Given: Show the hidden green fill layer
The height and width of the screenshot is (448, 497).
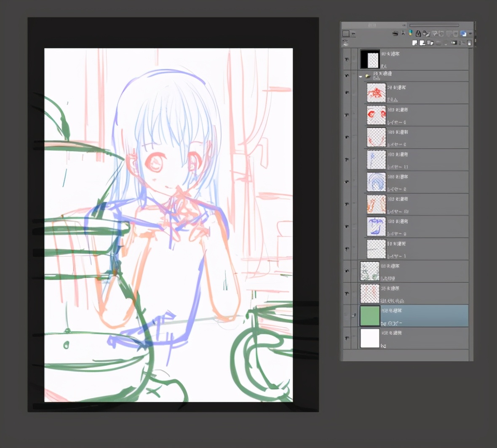Looking at the screenshot, I should pyautogui.click(x=347, y=316).
